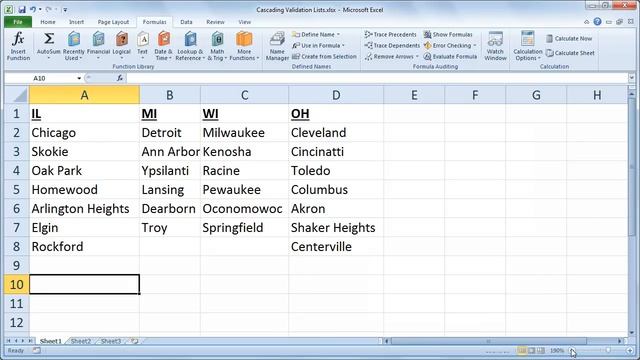The height and width of the screenshot is (360, 640).
Task: Open the Date & Time functions menu
Action: coord(163,46)
